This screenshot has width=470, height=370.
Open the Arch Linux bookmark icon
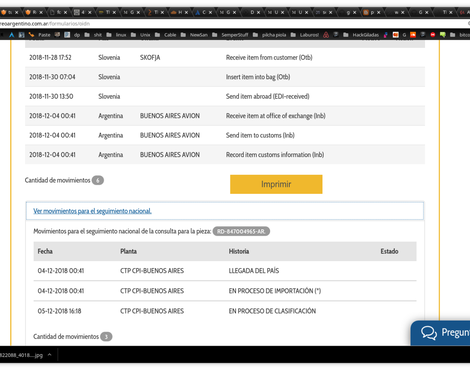pyautogui.click(x=12, y=35)
